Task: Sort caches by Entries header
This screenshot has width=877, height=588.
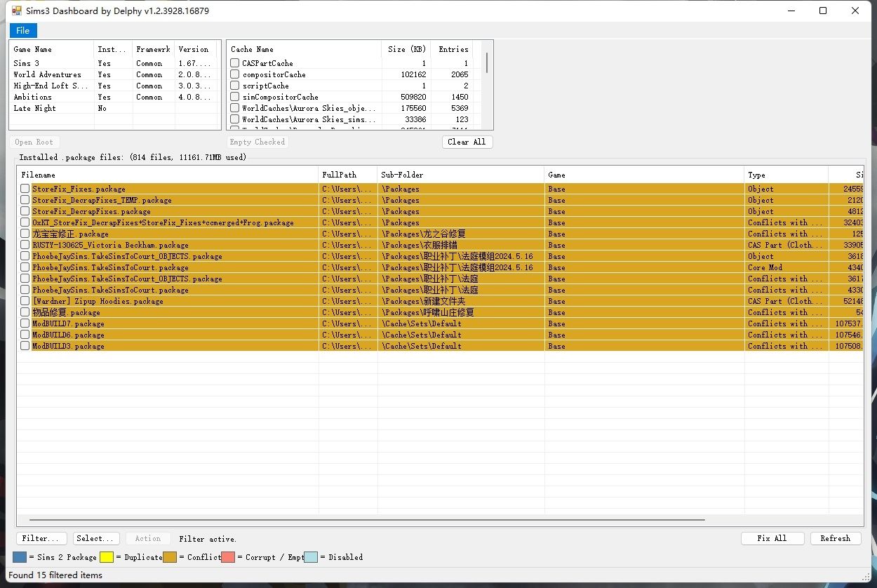Action: click(x=452, y=49)
